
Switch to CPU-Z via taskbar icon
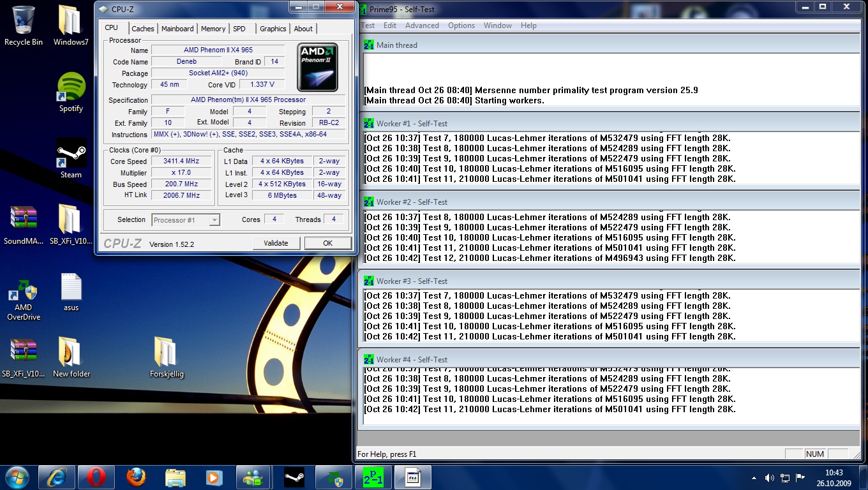click(413, 477)
